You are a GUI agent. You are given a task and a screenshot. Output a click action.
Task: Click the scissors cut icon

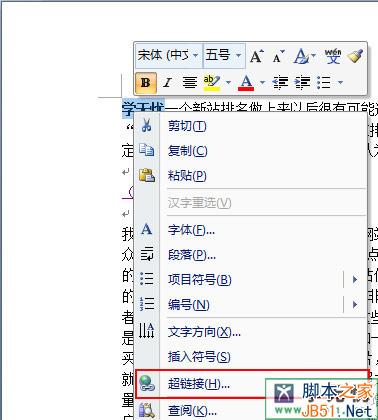[x=146, y=126]
